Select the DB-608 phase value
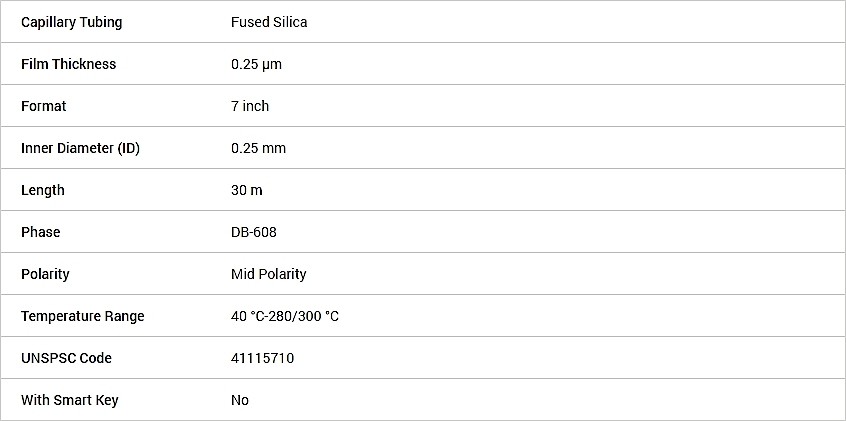The height and width of the screenshot is (421, 846). 254,232
